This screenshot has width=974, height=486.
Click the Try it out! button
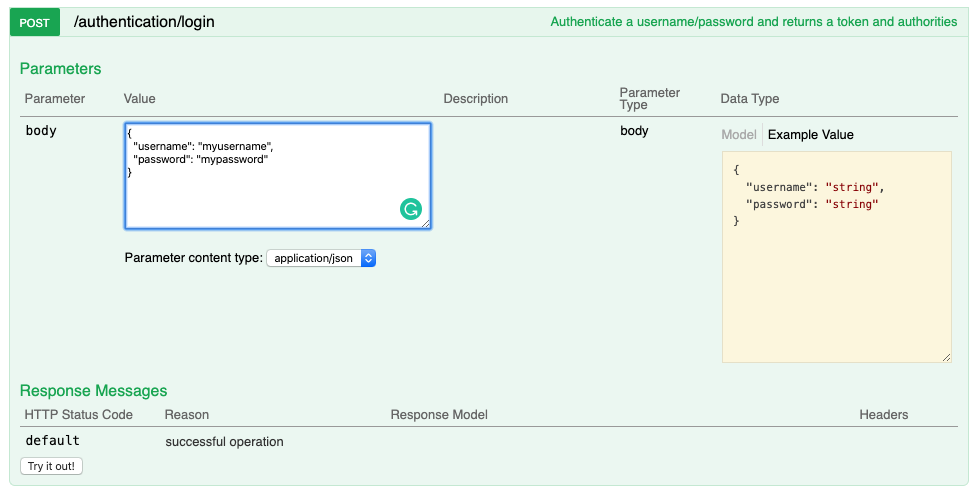pos(52,466)
